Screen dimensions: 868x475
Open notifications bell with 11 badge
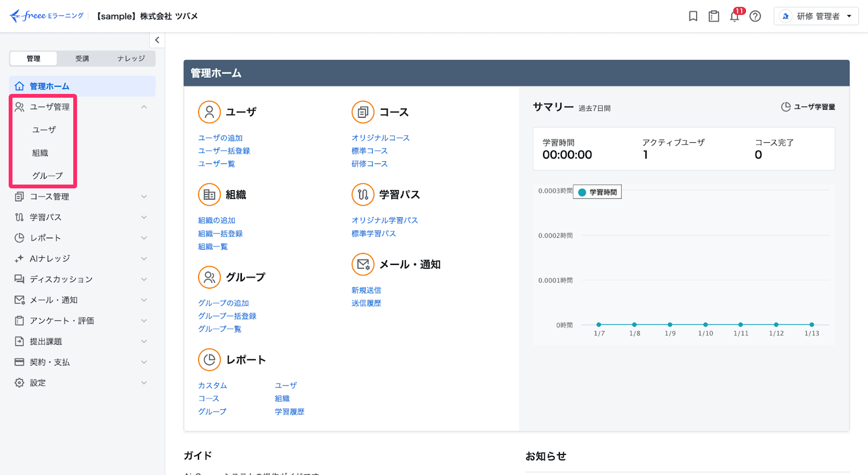735,16
